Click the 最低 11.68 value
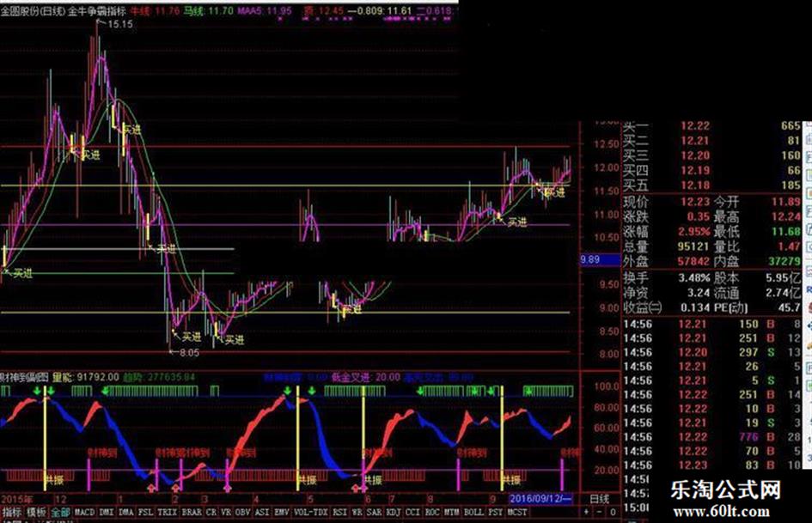Screen dimensions: 812x523 tap(785, 232)
